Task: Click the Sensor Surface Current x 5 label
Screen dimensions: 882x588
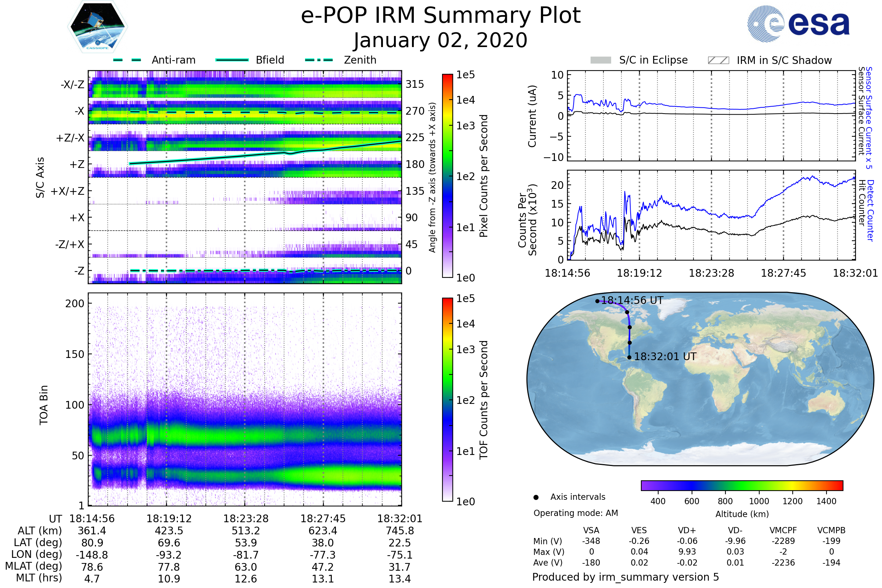Action: click(868, 118)
